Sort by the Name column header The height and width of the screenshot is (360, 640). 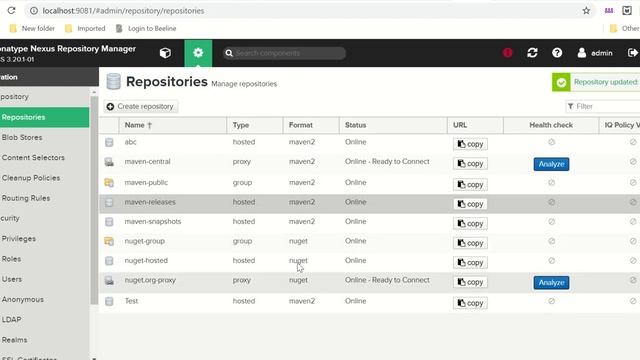tap(173, 125)
